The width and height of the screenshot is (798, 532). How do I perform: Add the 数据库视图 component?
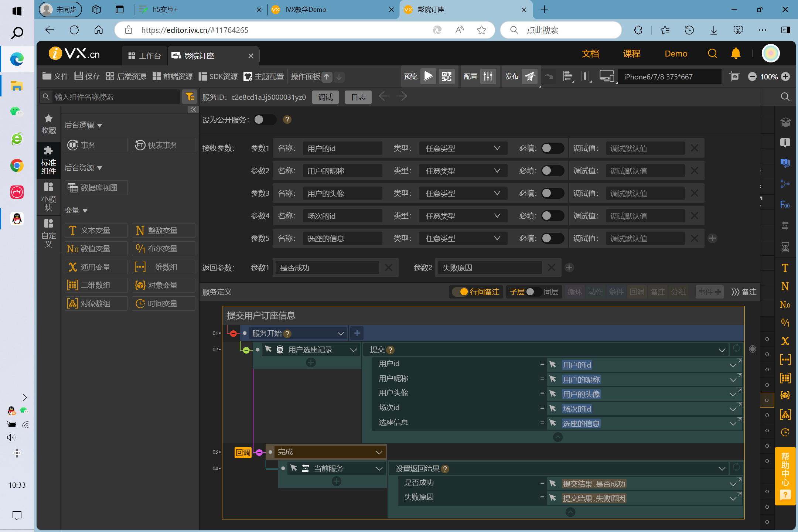tap(96, 188)
